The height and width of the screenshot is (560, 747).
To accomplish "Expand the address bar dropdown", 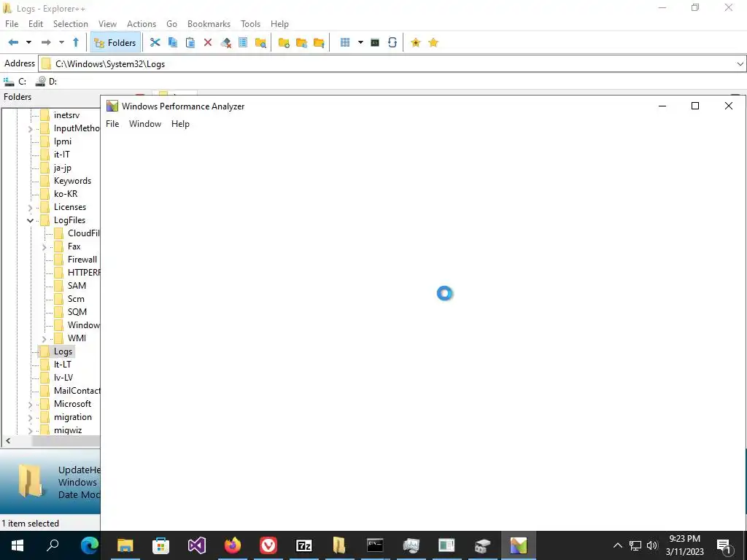I will [740, 64].
